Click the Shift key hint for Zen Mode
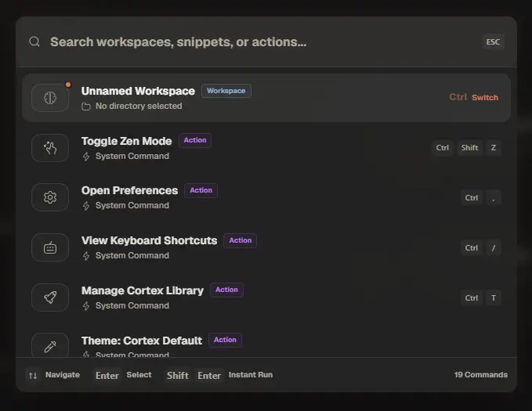Viewport: 532px width, 411px height. [x=469, y=148]
